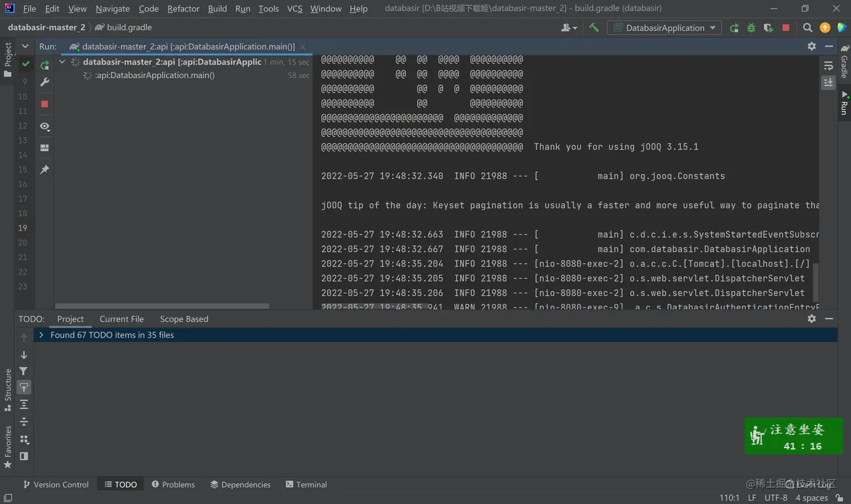Click the wrench icon in the Run panel

44,82
